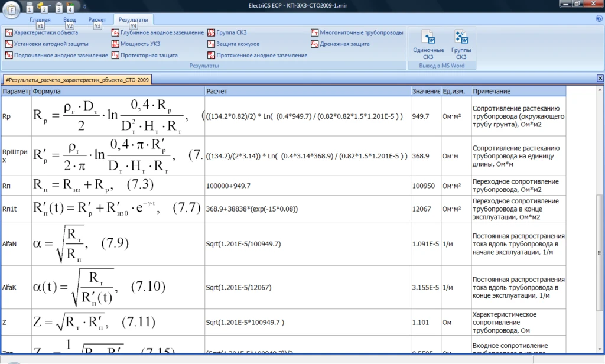Open the Ввод ribbon tab
This screenshot has height=364, width=605.
[69, 19]
